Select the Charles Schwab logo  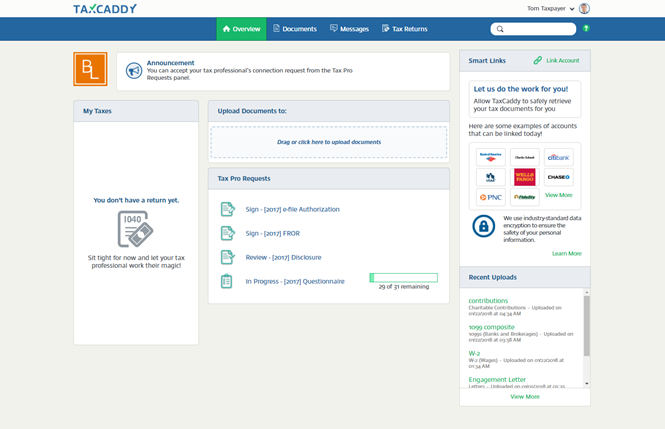coord(525,157)
